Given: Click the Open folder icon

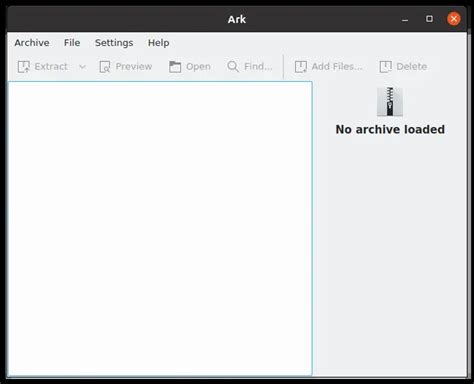Looking at the screenshot, I should click(175, 67).
